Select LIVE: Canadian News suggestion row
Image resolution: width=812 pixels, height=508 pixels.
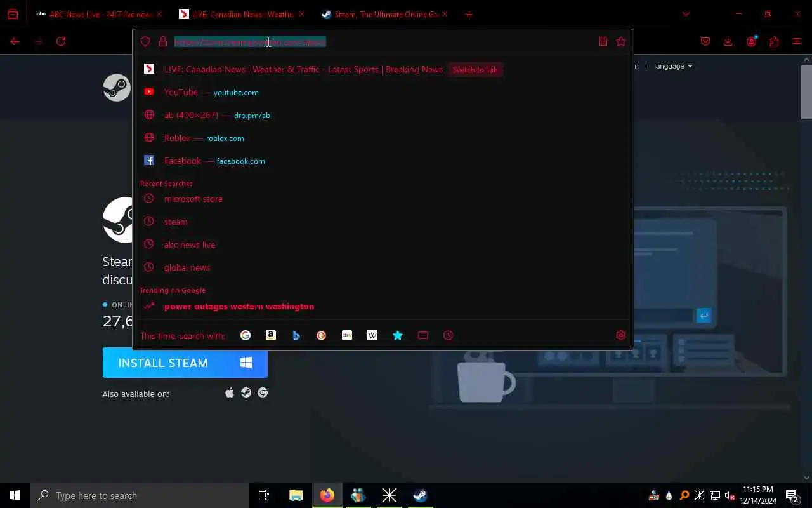383,69
